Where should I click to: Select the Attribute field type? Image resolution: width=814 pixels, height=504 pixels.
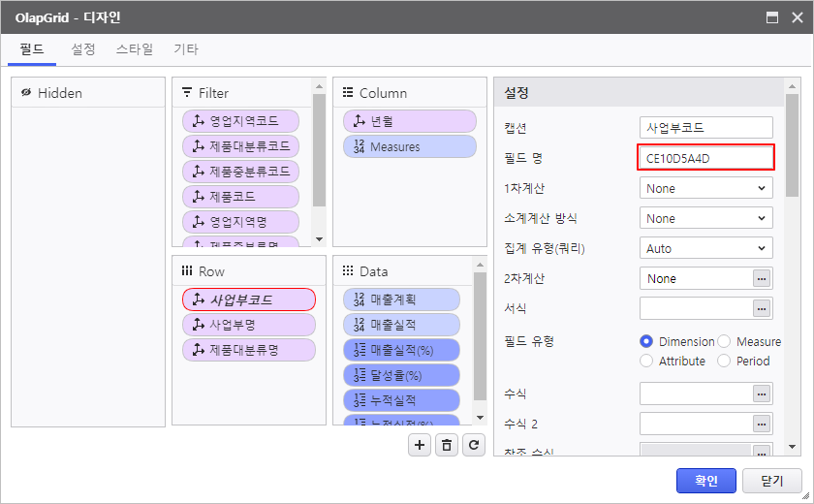click(647, 361)
